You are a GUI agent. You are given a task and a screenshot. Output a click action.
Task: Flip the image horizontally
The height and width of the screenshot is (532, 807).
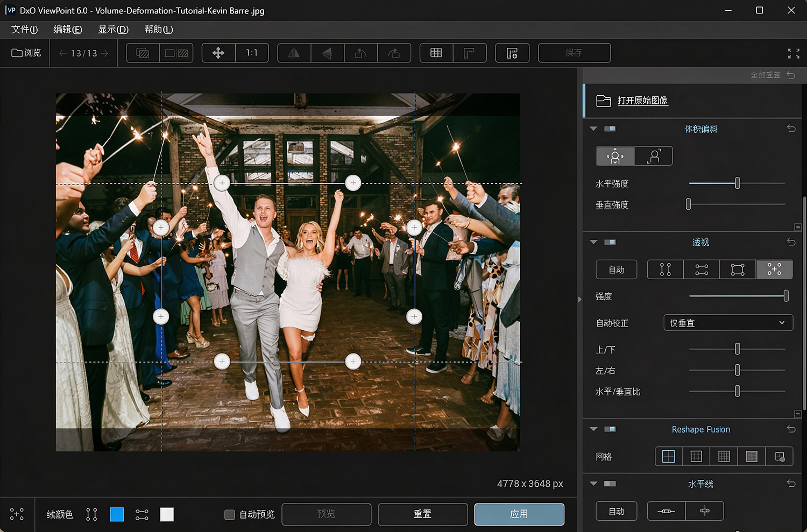pyautogui.click(x=294, y=53)
